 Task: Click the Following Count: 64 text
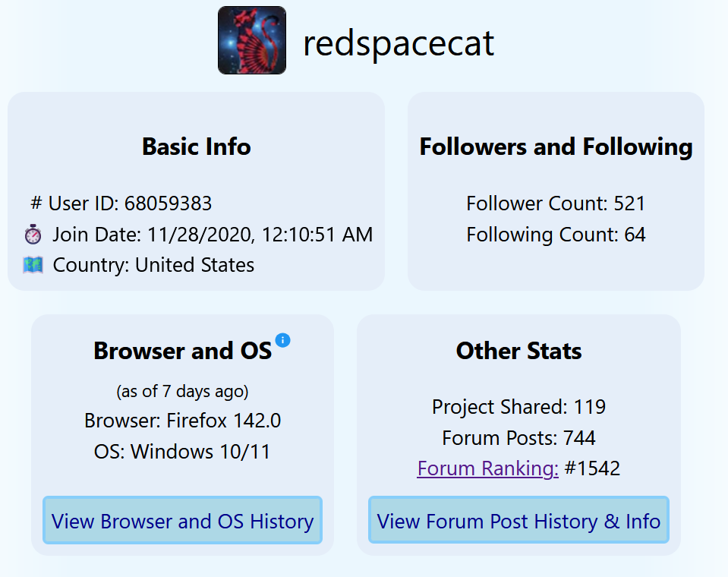pos(556,235)
